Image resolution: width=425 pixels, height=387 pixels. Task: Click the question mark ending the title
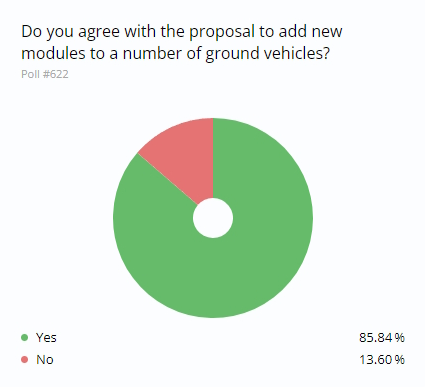(326, 53)
